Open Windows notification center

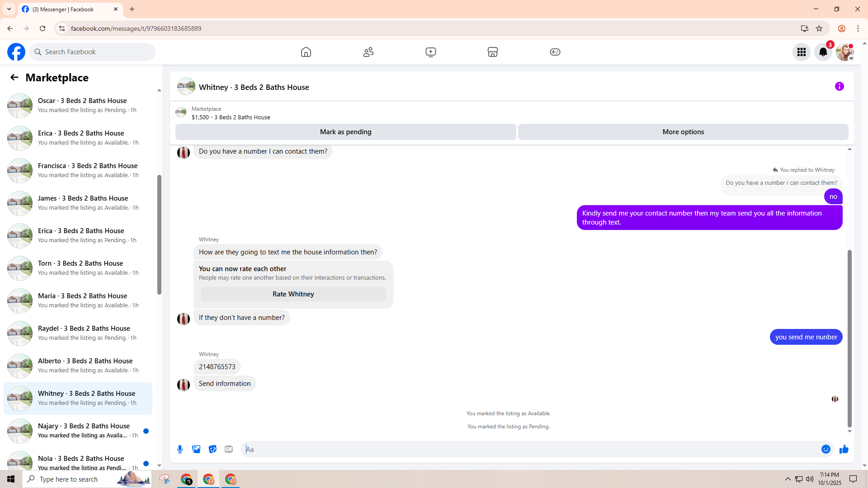coord(854,479)
